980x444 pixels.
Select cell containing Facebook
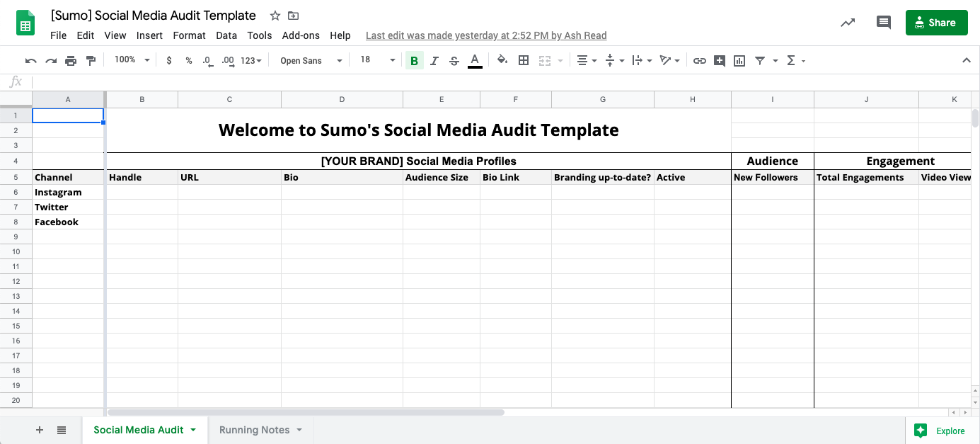69,222
